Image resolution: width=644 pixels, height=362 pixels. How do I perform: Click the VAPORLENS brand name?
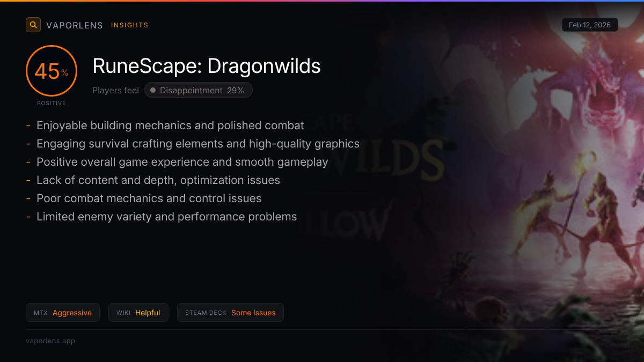coord(75,25)
